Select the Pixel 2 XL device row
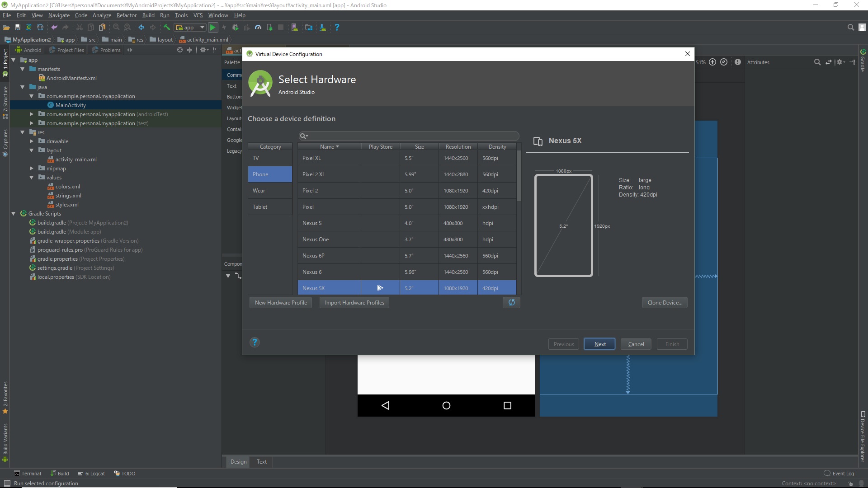 [x=407, y=174]
